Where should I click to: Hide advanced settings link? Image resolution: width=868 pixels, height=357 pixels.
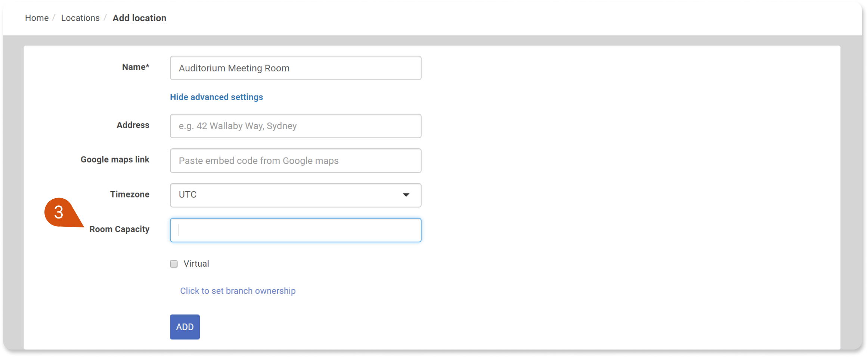216,97
